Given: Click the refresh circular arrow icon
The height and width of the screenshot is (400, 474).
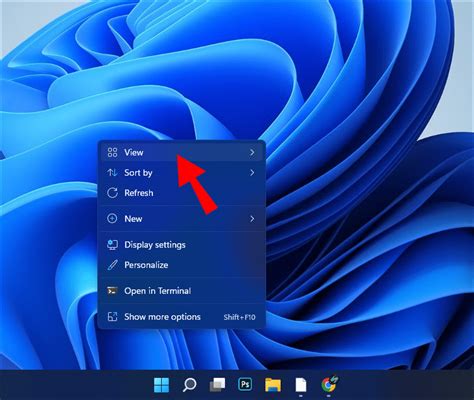Looking at the screenshot, I should click(112, 193).
